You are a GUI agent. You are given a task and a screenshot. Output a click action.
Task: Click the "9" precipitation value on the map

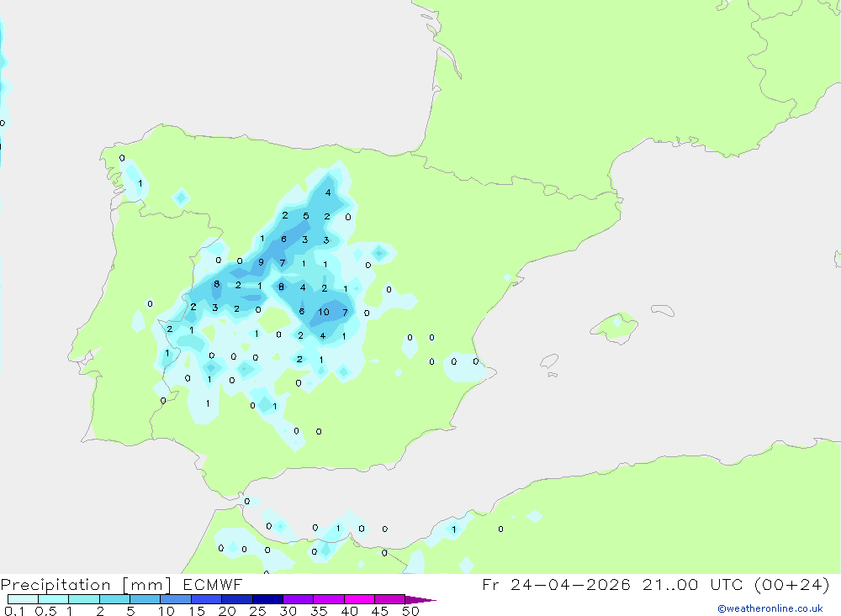click(x=262, y=262)
